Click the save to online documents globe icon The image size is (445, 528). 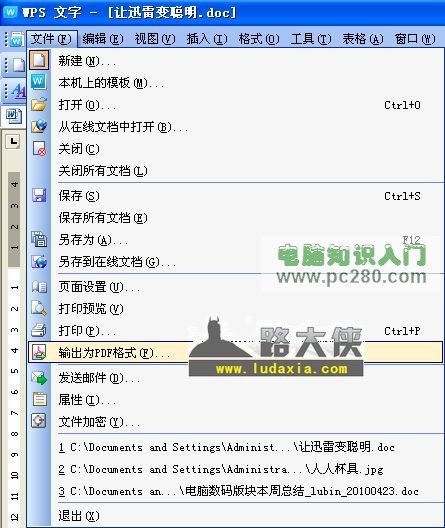(x=39, y=262)
